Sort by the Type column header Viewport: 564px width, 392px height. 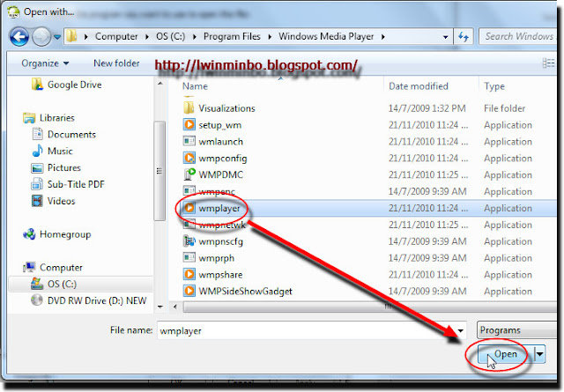[x=494, y=86]
